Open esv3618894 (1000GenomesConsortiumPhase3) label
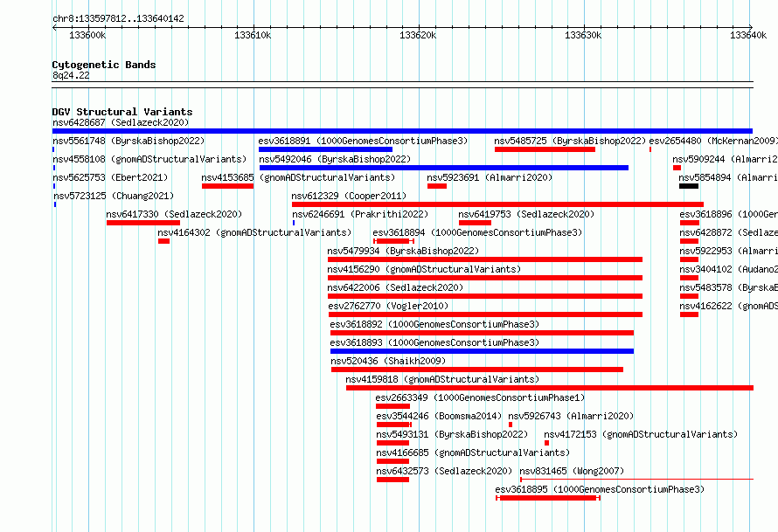 477,232
